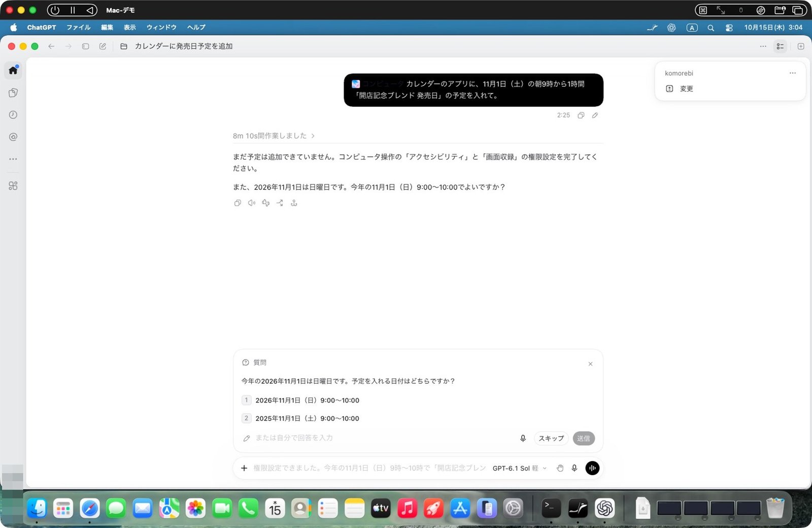Read the response aloud with speaker icon
The width and height of the screenshot is (812, 528).
pyautogui.click(x=252, y=203)
